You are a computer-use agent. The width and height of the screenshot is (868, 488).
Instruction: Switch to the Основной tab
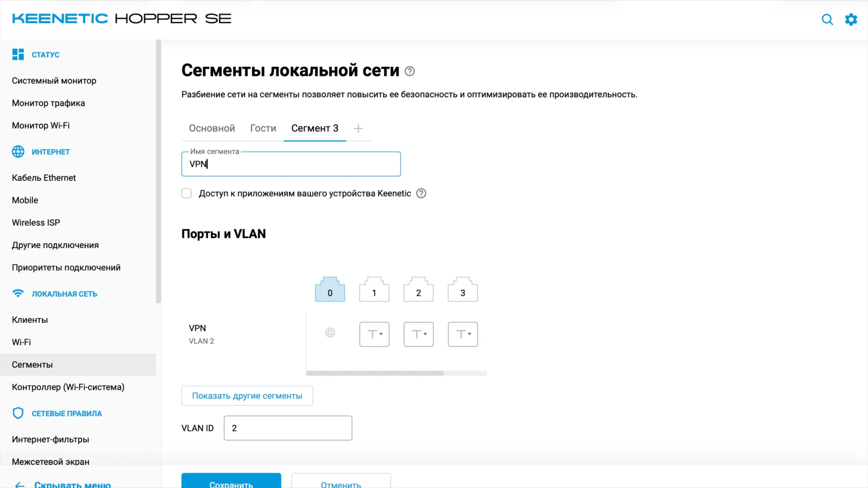[212, 128]
